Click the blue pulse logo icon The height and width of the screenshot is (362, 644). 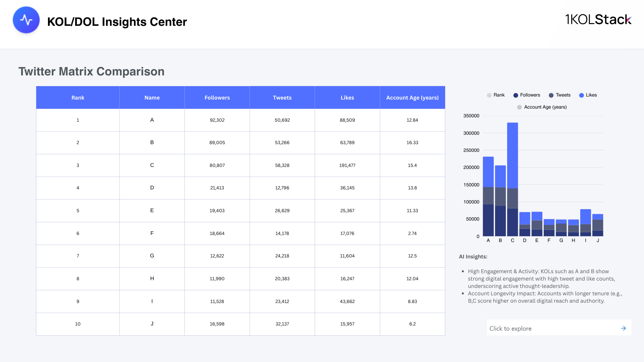tap(26, 20)
